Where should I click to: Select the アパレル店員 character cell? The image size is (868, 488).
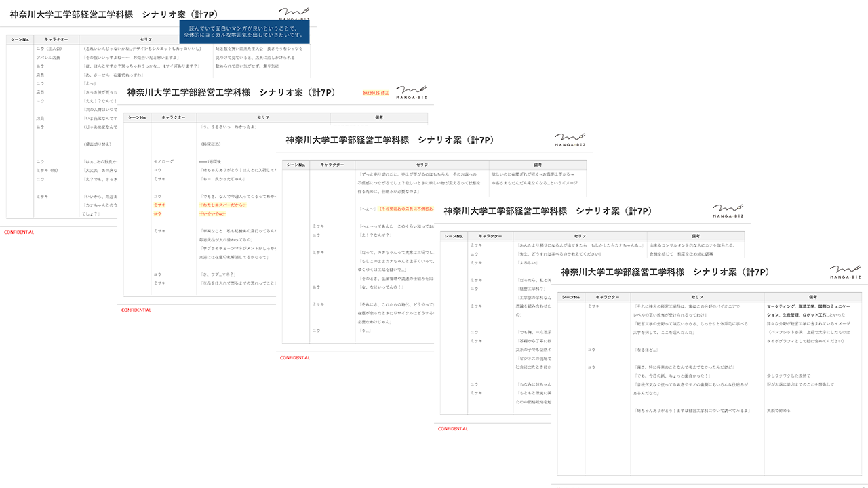(x=48, y=58)
